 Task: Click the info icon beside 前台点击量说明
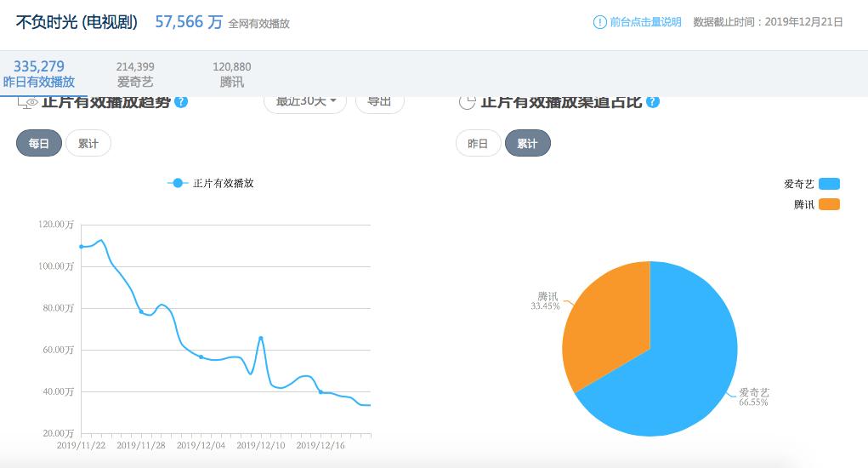coord(599,22)
